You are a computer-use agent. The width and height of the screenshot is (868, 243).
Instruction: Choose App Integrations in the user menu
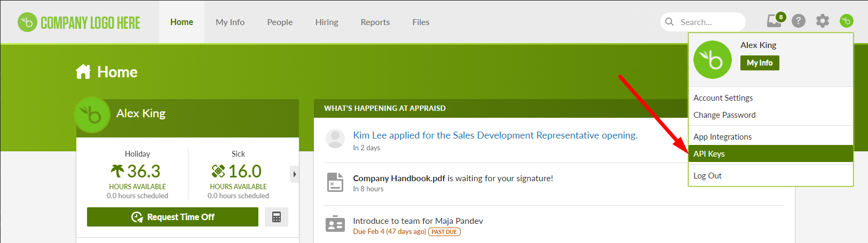(x=771, y=136)
